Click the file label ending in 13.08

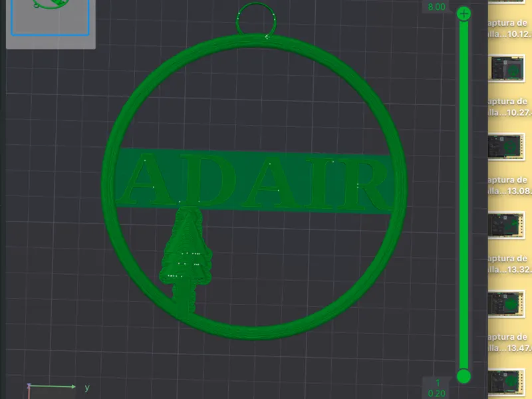(x=509, y=186)
